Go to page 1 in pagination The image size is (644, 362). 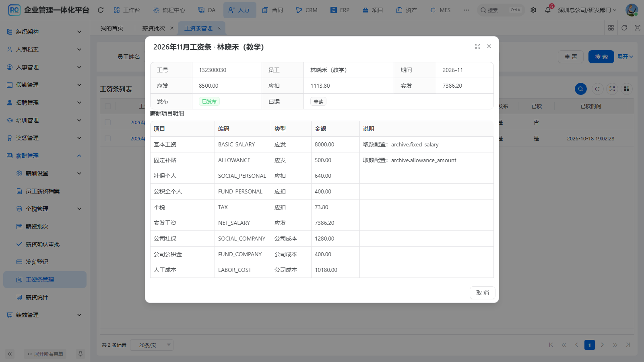pos(590,345)
